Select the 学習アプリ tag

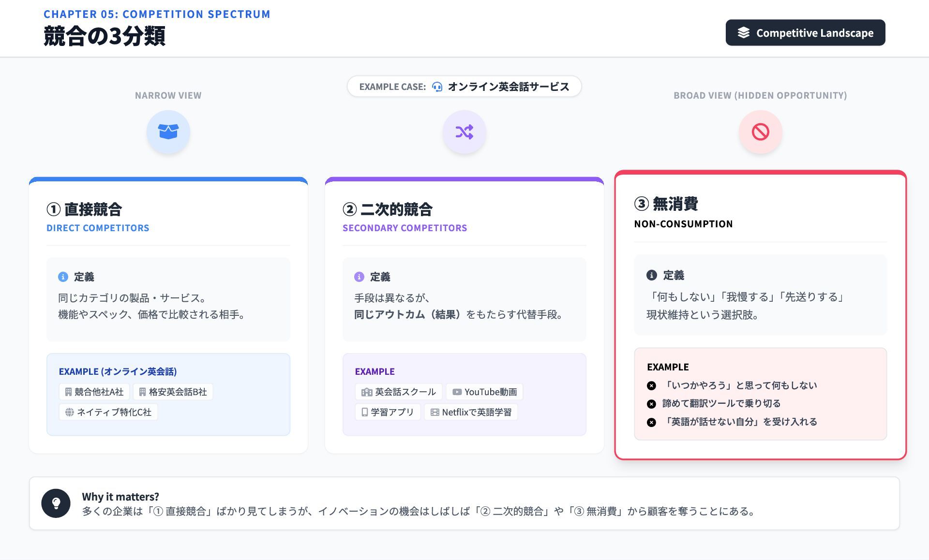pos(388,412)
